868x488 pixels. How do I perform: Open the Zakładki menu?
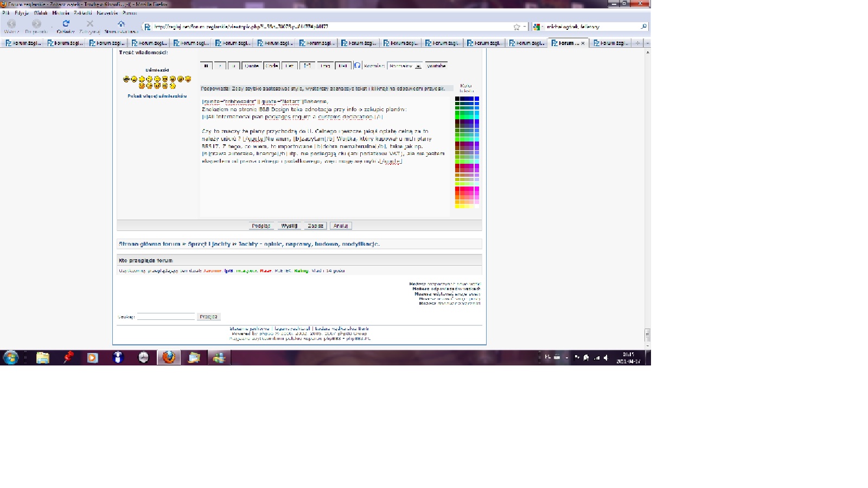(82, 13)
